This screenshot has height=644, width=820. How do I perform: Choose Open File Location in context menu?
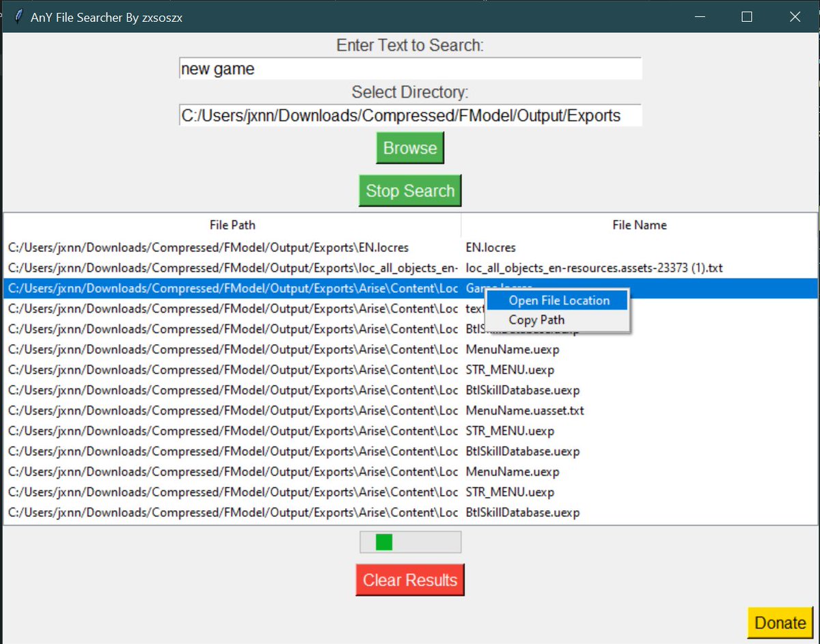point(557,300)
